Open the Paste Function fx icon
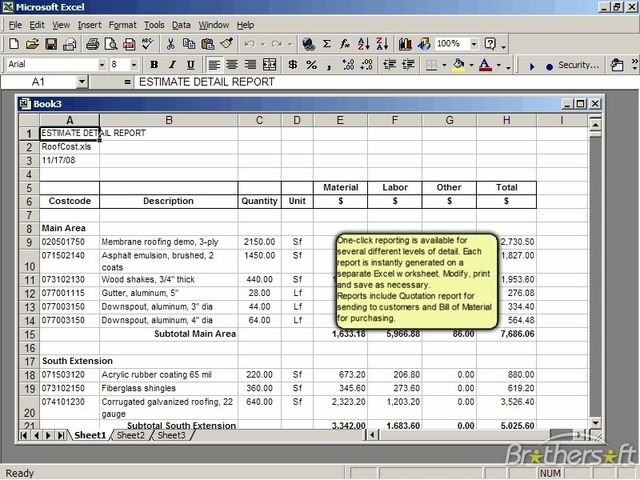Image resolution: width=640 pixels, height=480 pixels. [345, 44]
